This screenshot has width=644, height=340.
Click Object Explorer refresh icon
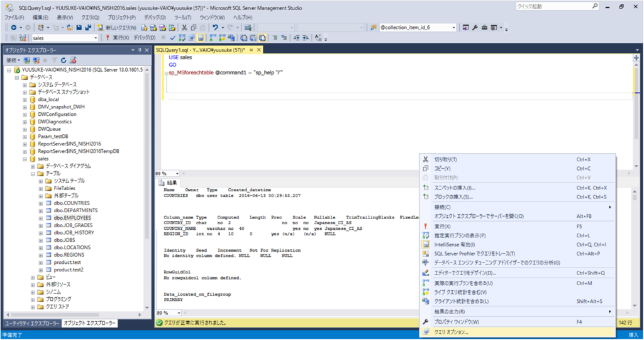click(64, 60)
